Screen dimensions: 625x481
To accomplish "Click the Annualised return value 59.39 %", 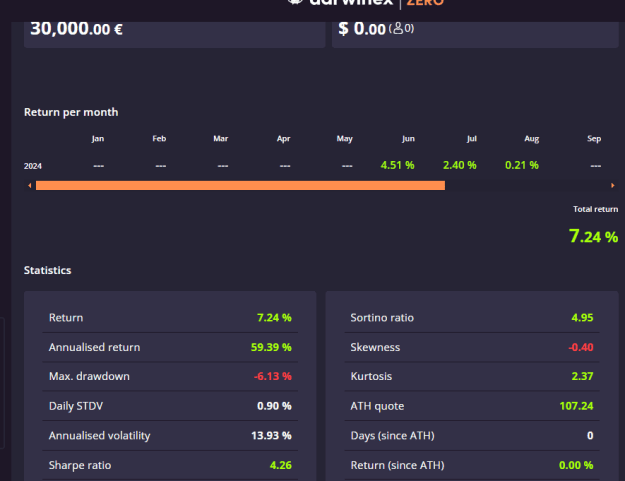I will point(271,347).
